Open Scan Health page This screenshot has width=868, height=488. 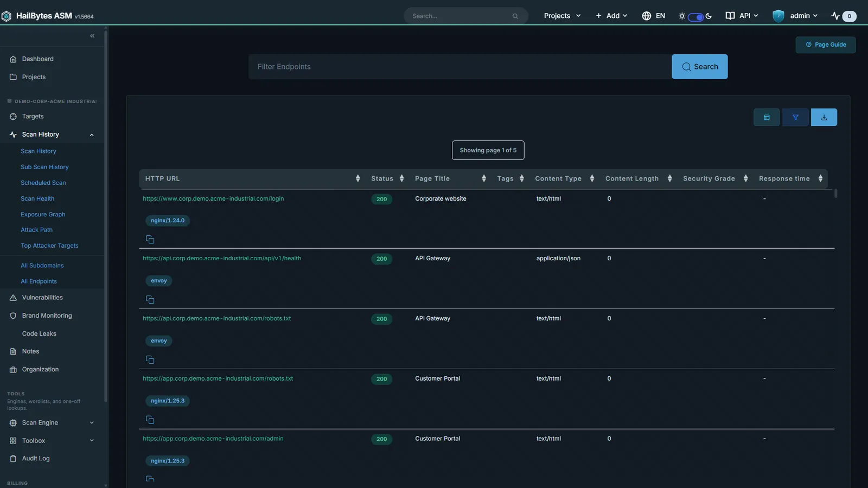37,198
